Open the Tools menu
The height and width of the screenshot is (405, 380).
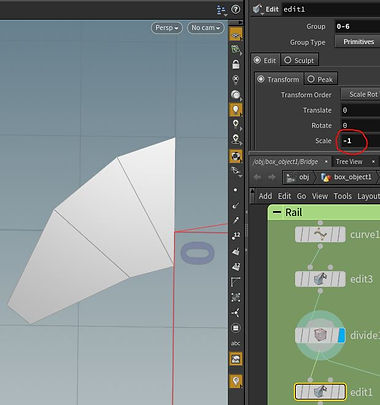tap(343, 196)
